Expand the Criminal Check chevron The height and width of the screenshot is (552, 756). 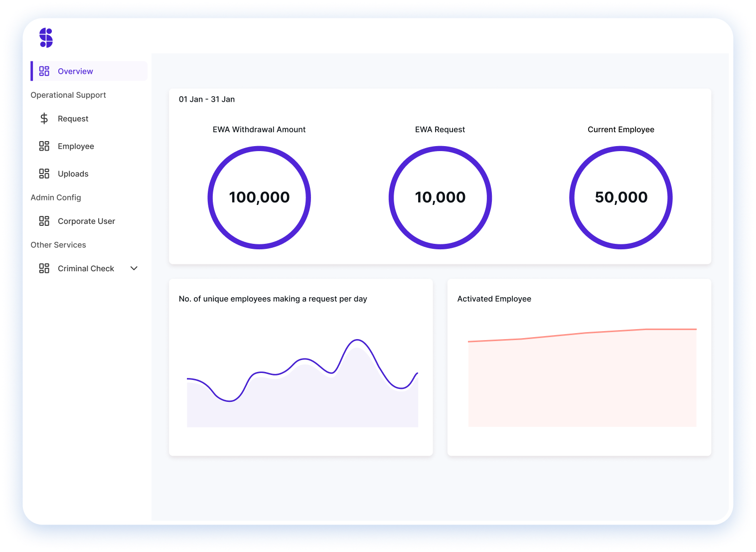tap(134, 268)
